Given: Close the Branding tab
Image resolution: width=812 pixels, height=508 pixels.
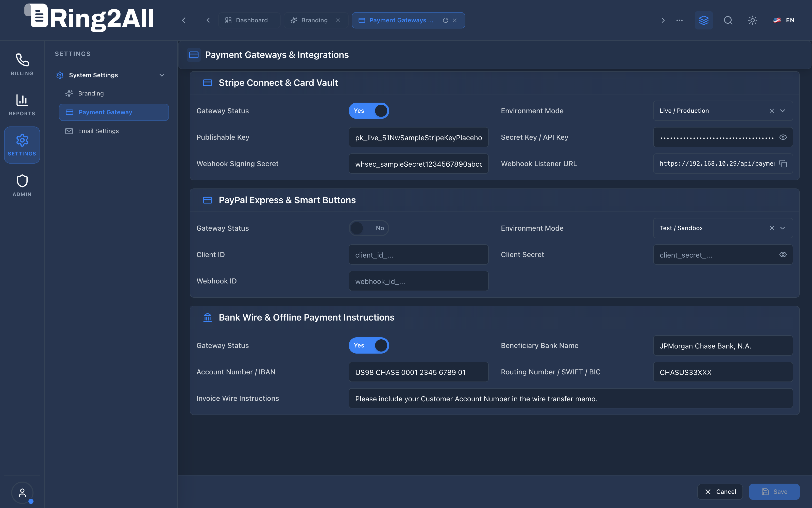Looking at the screenshot, I should [338, 20].
